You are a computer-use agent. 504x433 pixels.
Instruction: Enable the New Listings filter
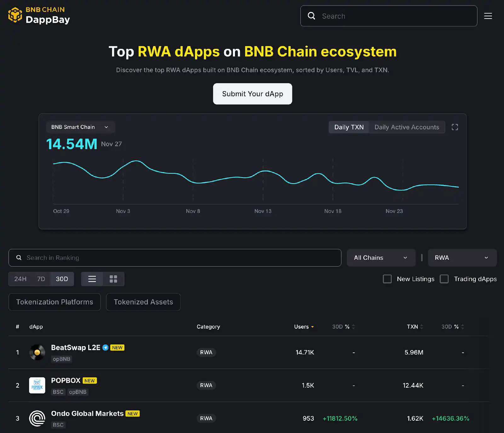(387, 279)
